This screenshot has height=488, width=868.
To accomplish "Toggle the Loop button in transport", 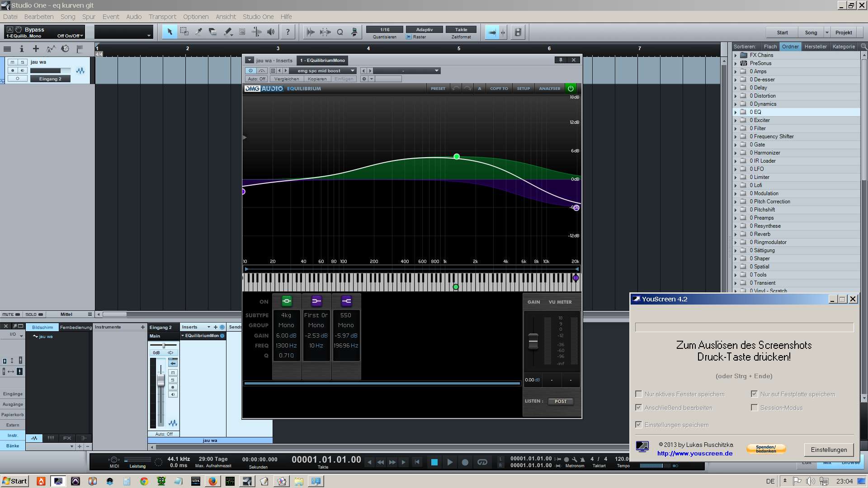I will point(482,462).
